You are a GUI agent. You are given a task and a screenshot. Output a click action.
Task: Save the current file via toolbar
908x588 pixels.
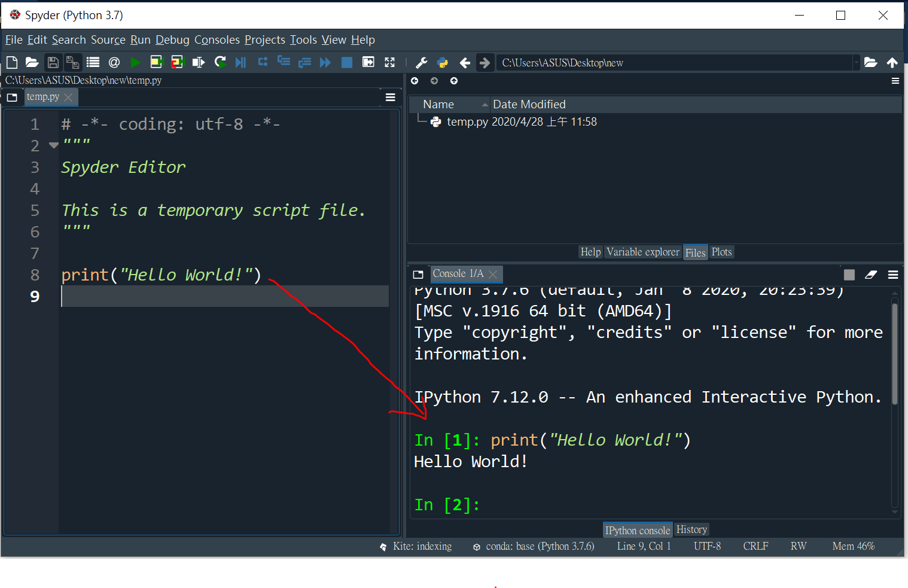point(53,62)
